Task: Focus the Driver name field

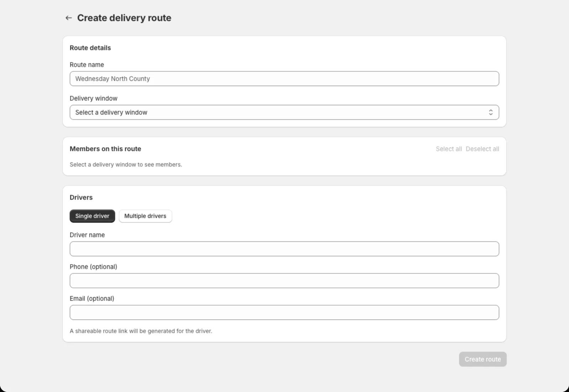Action: pos(284,249)
